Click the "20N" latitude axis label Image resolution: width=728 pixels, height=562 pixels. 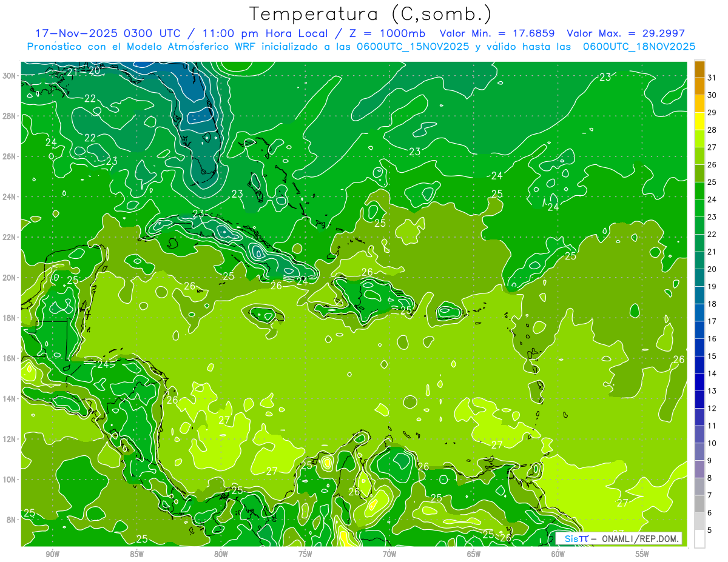9,278
